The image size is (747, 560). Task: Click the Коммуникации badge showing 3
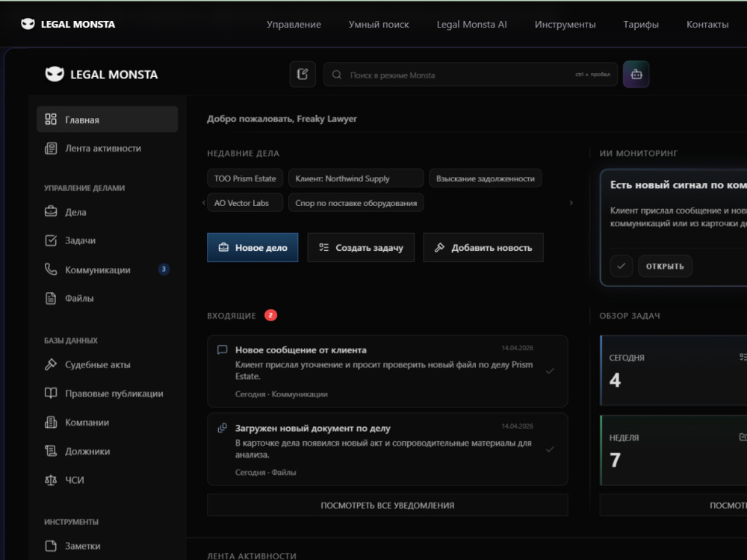pyautogui.click(x=164, y=270)
